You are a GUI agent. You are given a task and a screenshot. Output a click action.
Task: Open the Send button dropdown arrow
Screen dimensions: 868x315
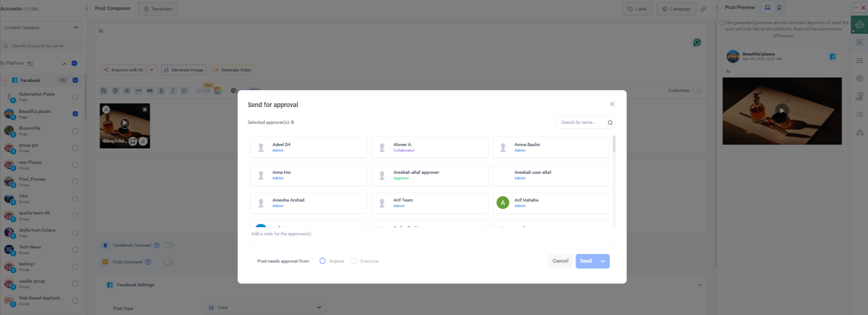603,261
